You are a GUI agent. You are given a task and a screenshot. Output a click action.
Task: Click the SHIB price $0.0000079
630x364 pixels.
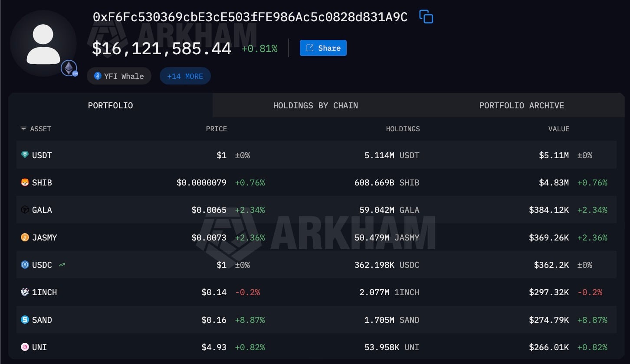click(201, 182)
